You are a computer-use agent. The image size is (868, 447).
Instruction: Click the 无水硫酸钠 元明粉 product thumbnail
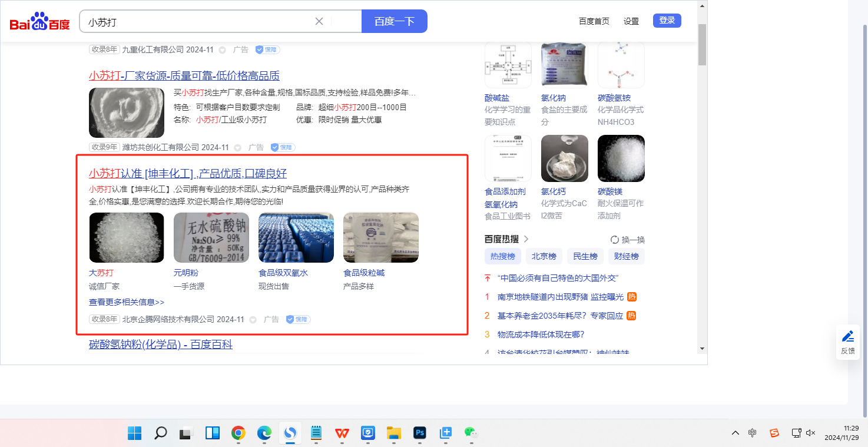point(211,237)
